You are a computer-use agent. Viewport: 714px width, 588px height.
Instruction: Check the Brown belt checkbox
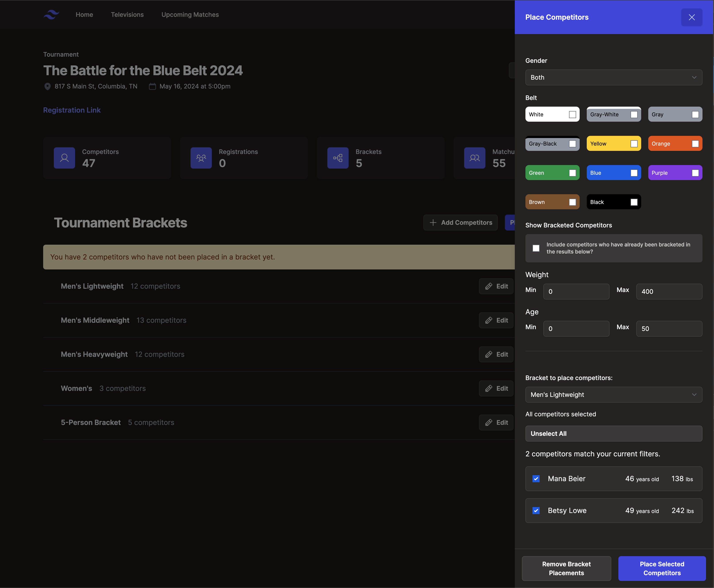click(572, 202)
